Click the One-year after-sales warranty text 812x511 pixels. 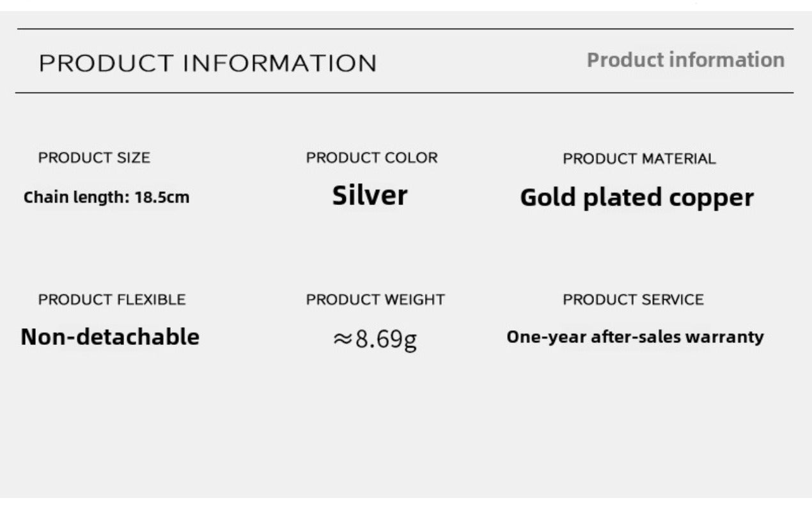(635, 337)
